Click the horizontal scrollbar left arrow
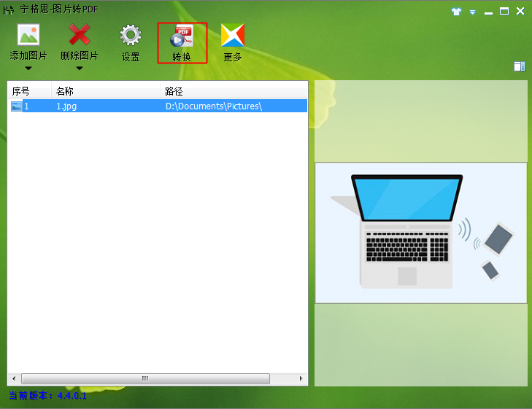The image size is (532, 409). click(x=14, y=378)
